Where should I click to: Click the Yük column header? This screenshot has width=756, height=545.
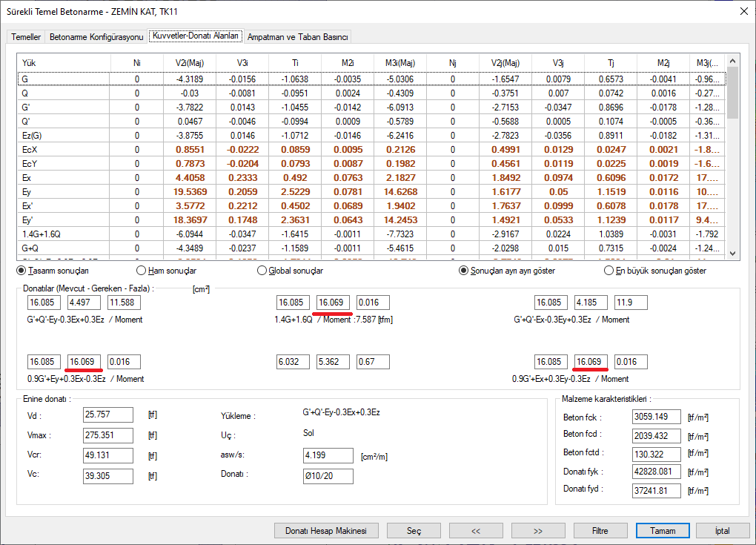point(64,63)
